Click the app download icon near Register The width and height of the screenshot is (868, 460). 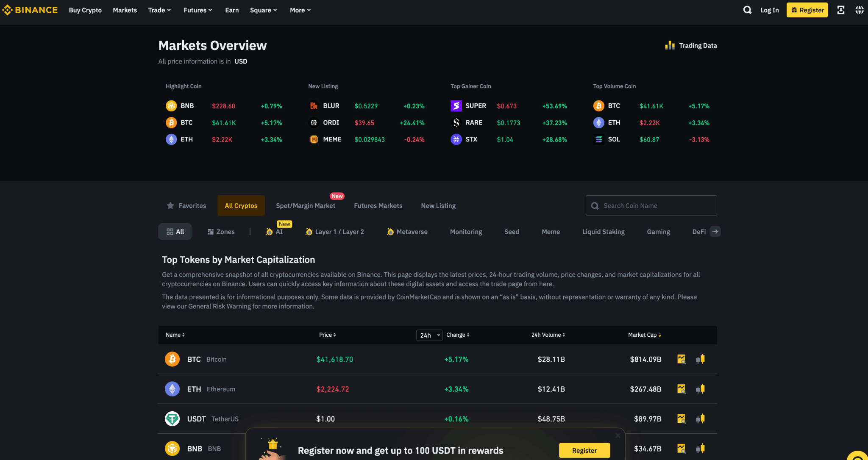pyautogui.click(x=841, y=10)
